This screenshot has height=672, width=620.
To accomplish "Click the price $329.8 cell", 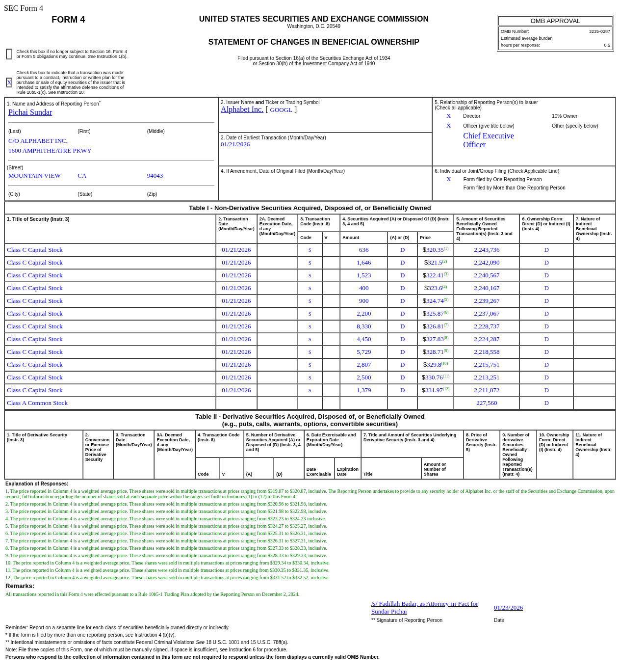I will (436, 365).
